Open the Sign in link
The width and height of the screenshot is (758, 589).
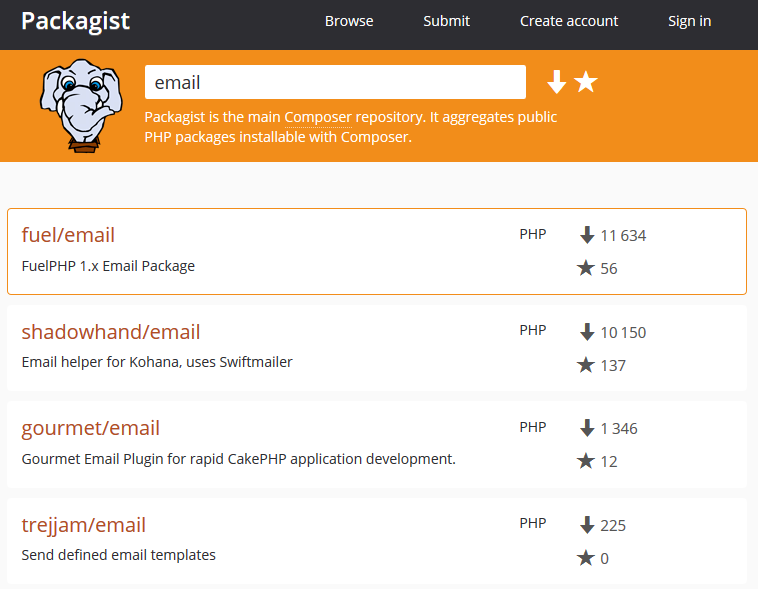pyautogui.click(x=689, y=21)
